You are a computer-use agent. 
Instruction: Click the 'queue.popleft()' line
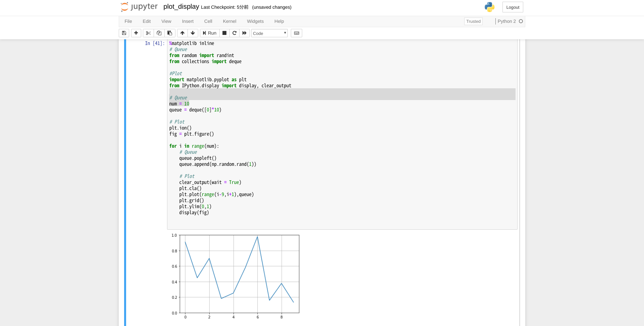pyautogui.click(x=198, y=158)
